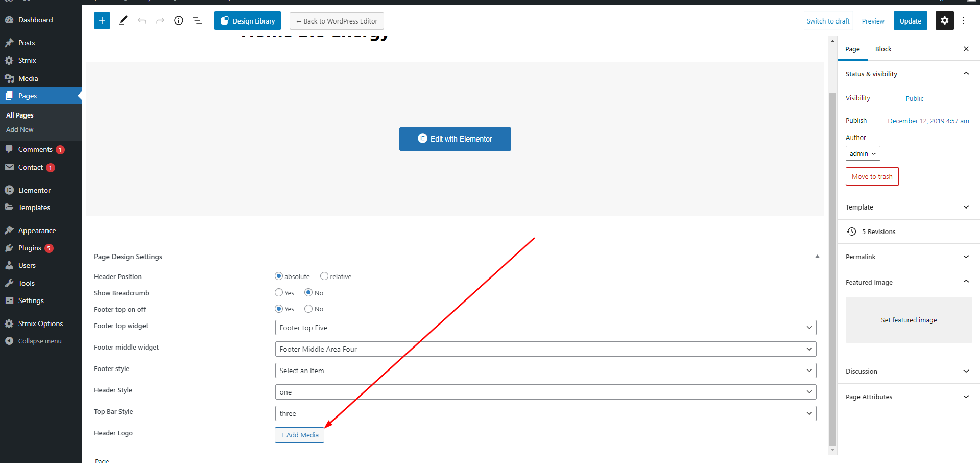The image size is (980, 463).
Task: Click the Appearance brush icon
Action: tap(9, 230)
